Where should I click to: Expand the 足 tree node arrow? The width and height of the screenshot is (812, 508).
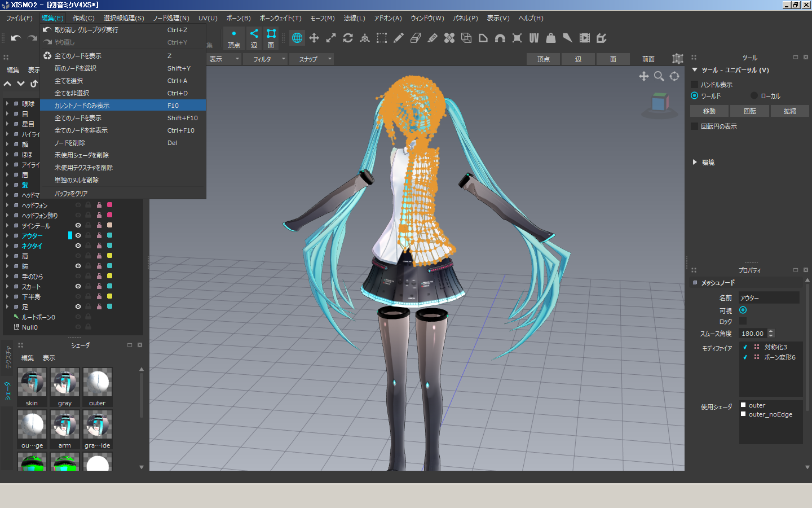click(7, 306)
